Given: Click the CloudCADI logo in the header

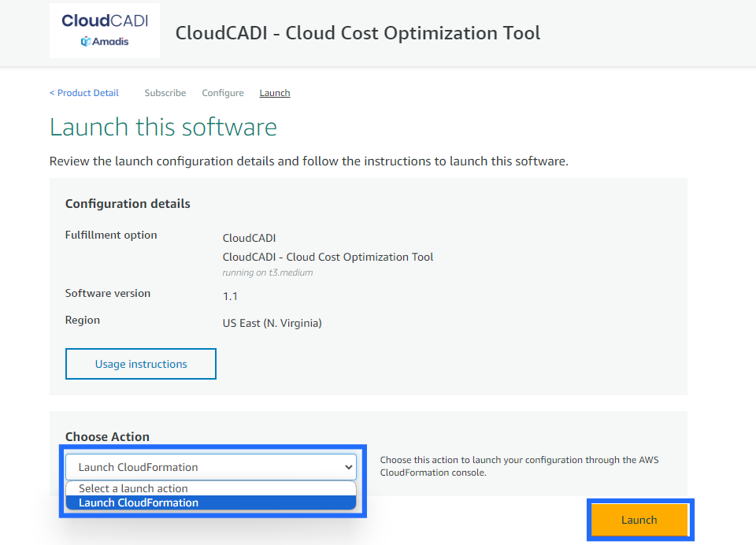Looking at the screenshot, I should coord(104,21).
